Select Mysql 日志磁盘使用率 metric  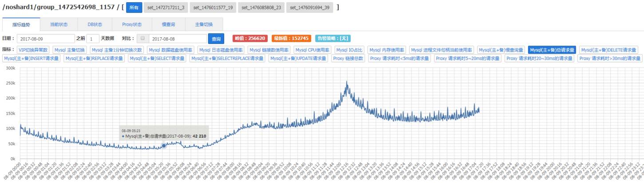(x=221, y=50)
